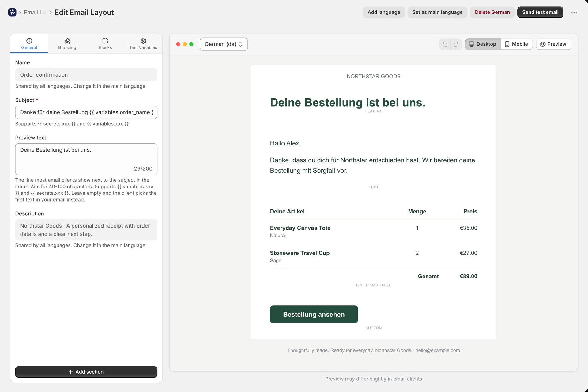Viewport: 588px width, 392px height.
Task: Click the redo arrow icon
Action: [456, 44]
